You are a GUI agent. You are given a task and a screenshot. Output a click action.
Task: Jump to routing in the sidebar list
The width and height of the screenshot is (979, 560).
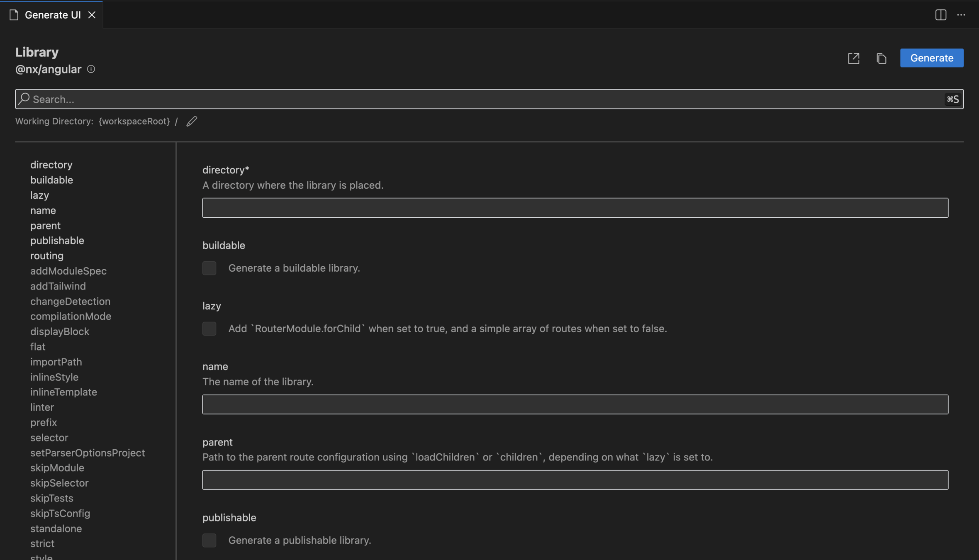[x=47, y=256]
